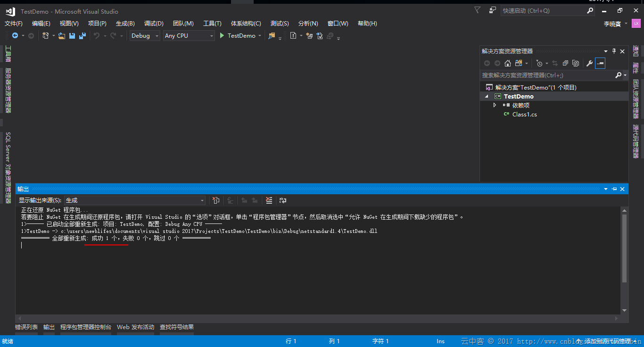Switch to the 程序包管理器控制台 tab
The height and width of the screenshot is (347, 644).
click(86, 327)
